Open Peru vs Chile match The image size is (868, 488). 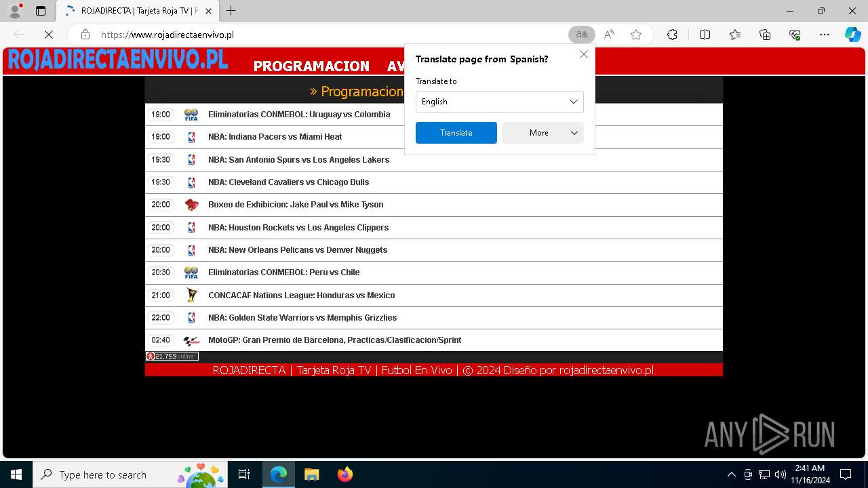click(x=284, y=272)
